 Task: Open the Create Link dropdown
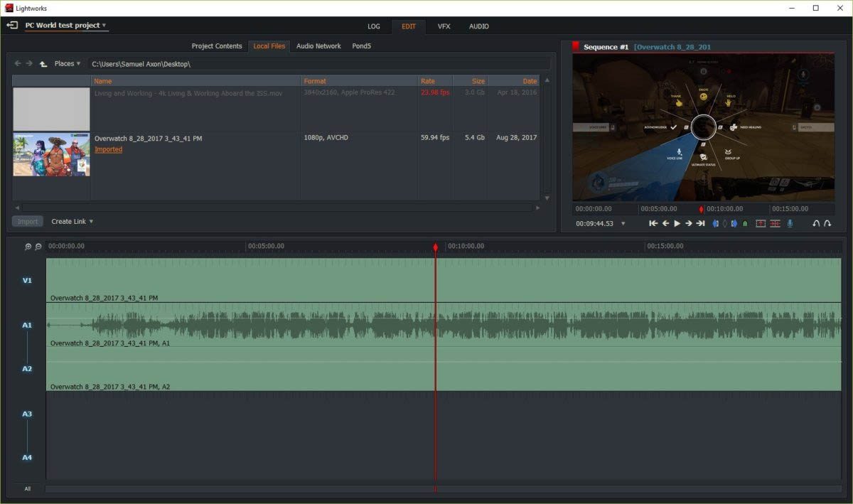[72, 221]
